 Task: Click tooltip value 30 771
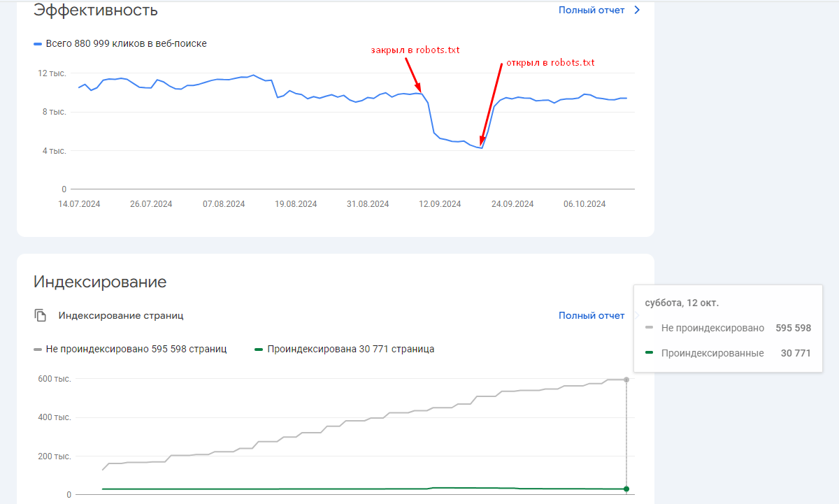[x=796, y=354]
